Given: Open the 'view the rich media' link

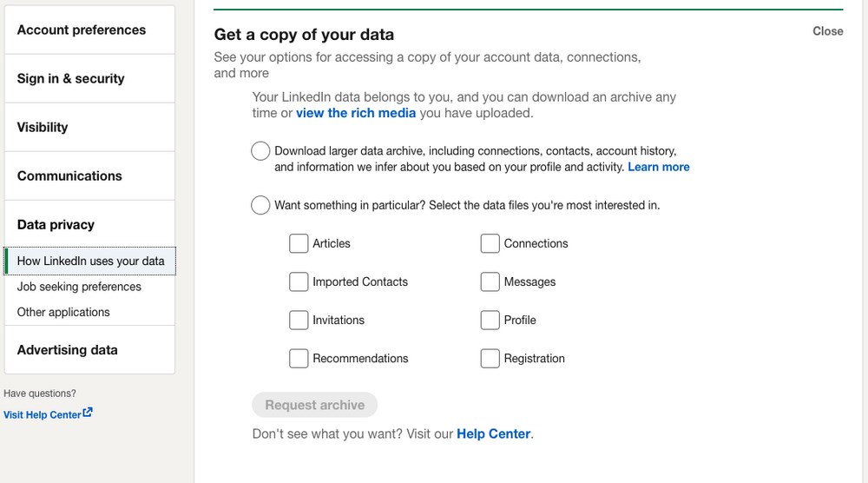Looking at the screenshot, I should point(355,113).
